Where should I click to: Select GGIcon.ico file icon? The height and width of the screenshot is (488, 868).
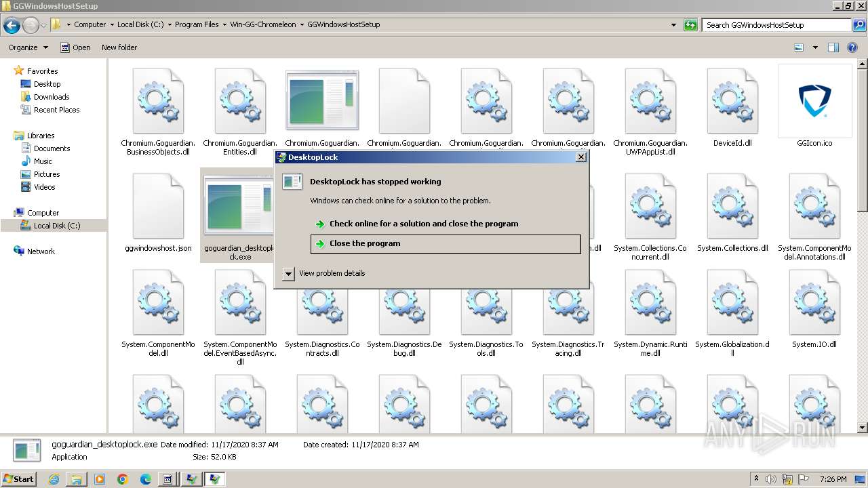coord(814,100)
